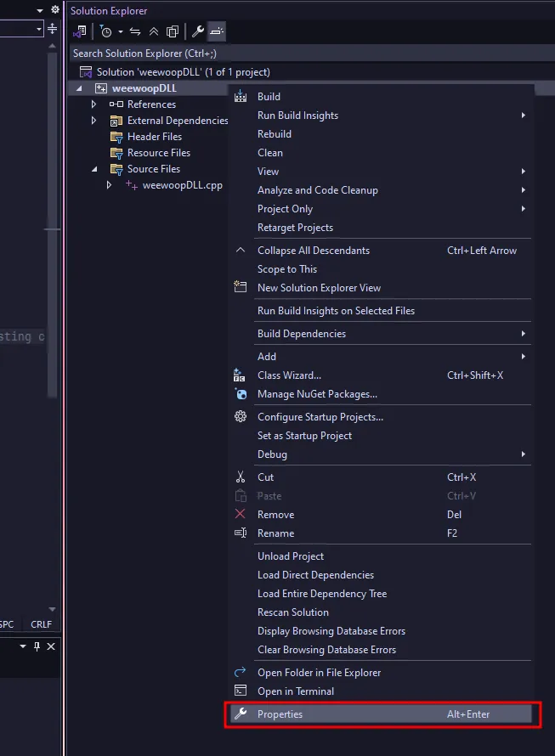Select the Pending Changes Filter icon

pos(106,31)
